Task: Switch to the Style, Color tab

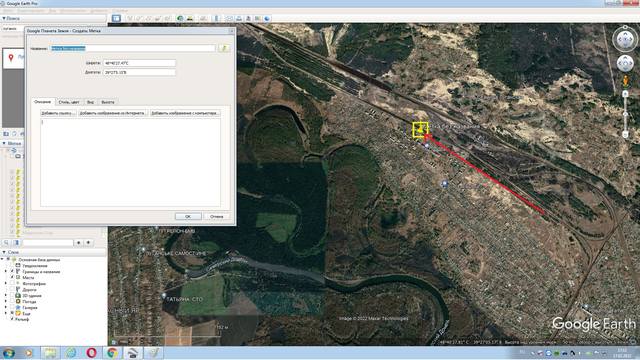Action: pyautogui.click(x=69, y=102)
